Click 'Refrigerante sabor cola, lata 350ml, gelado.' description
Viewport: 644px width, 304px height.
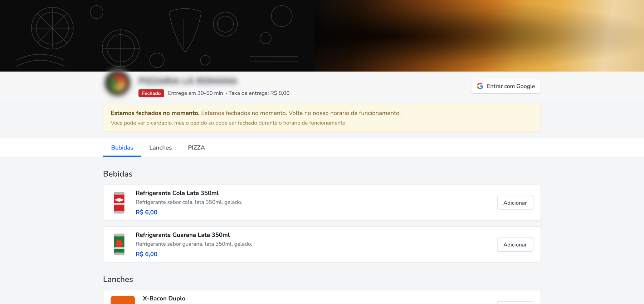point(189,202)
